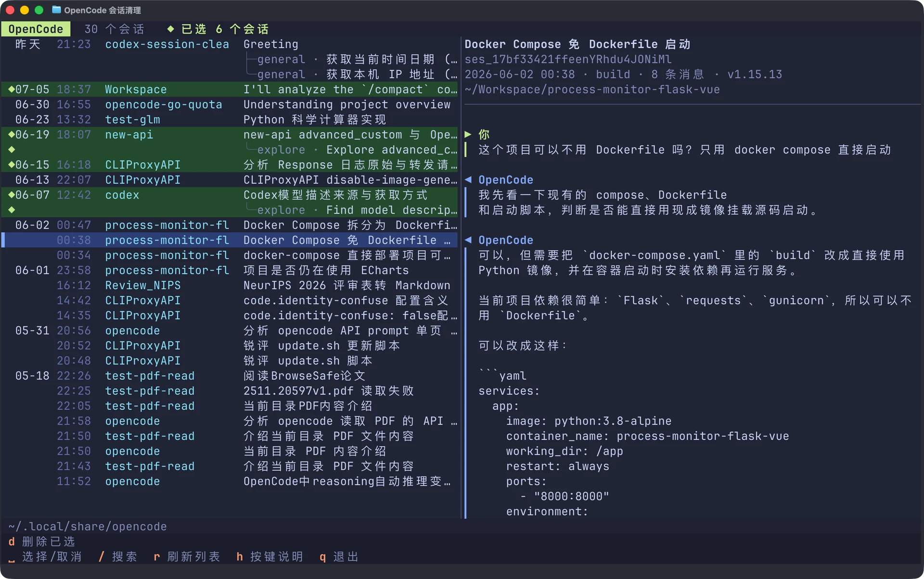Viewport: 924px width, 579px height.
Task: Click the "8000:8000" port mapping line
Action: [x=565, y=496]
